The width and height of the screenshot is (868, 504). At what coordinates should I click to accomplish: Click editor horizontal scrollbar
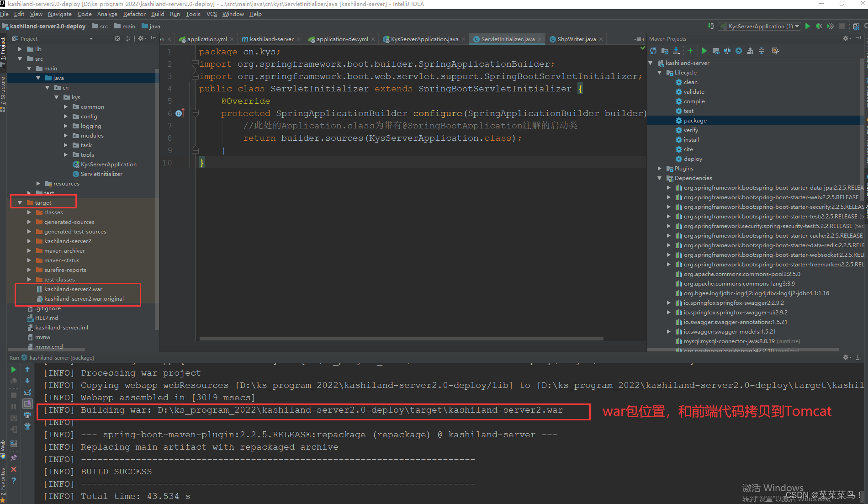401,339
